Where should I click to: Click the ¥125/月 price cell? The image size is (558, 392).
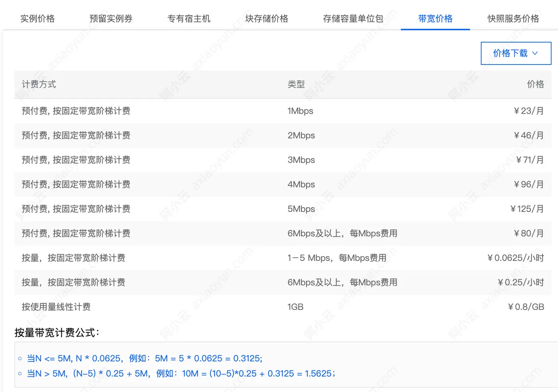tap(527, 209)
